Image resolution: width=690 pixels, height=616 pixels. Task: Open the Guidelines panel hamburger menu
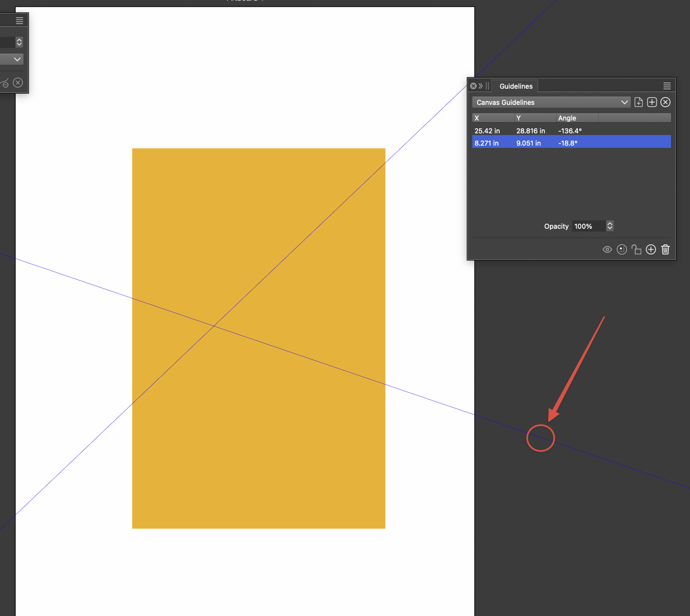pyautogui.click(x=667, y=86)
